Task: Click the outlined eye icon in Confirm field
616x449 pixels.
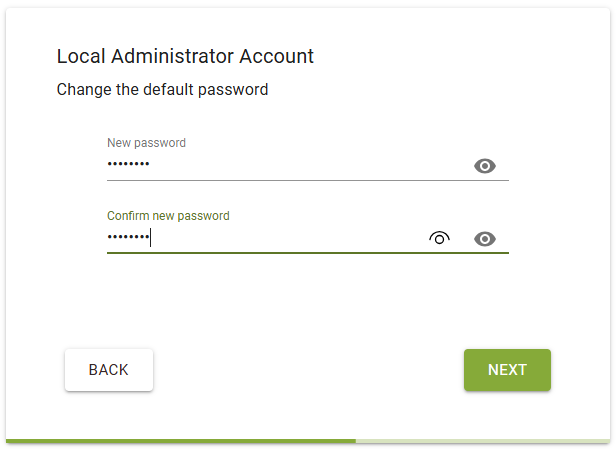Action: (x=439, y=238)
